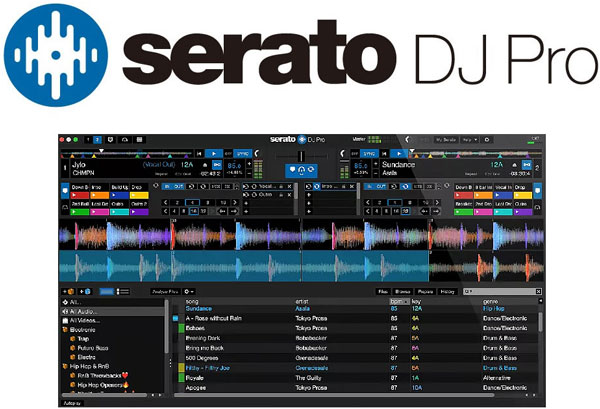Trigger the purple Outro cue on deck 2
600x409 pixels.
522,212
